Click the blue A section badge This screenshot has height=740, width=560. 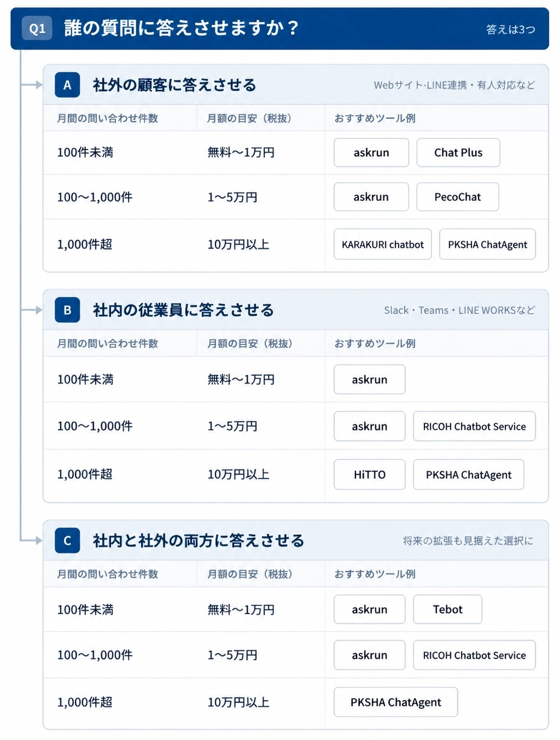click(x=67, y=85)
